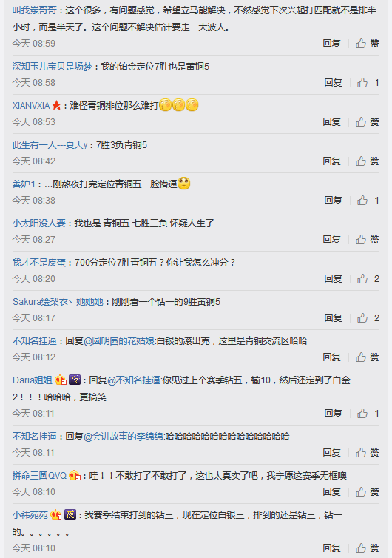Click the purple 夜 badge next to Daria姐姐
The height and width of the screenshot is (558, 392).
coord(75,380)
